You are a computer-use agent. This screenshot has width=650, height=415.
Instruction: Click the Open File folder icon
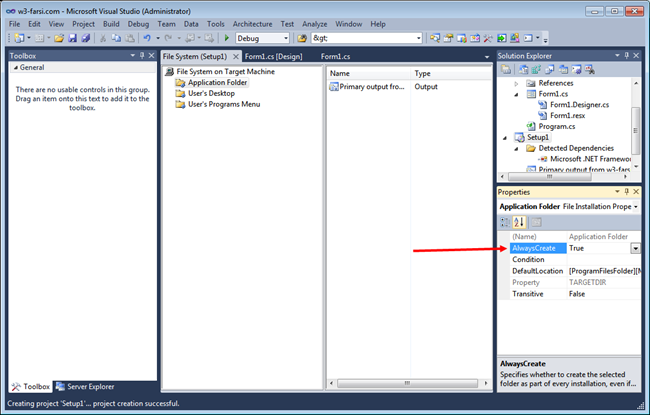click(x=59, y=38)
